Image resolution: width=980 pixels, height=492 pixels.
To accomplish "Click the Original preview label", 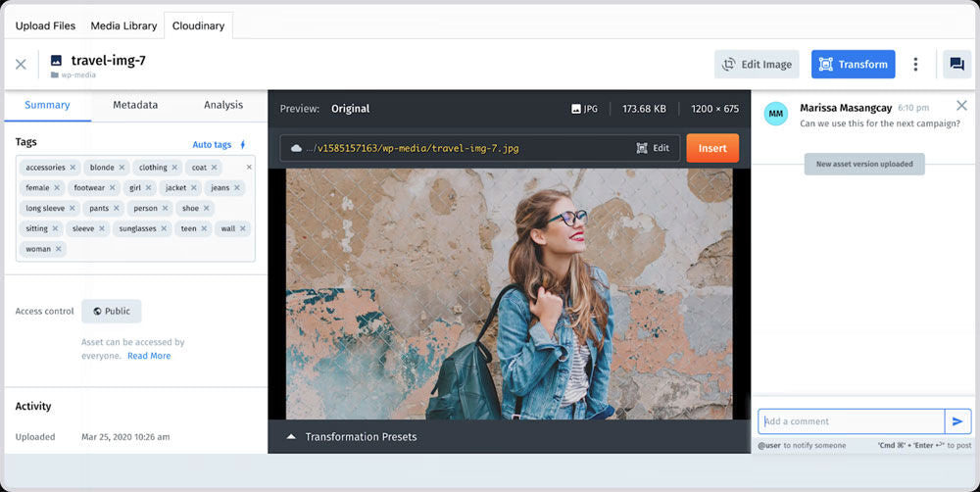I will (350, 109).
